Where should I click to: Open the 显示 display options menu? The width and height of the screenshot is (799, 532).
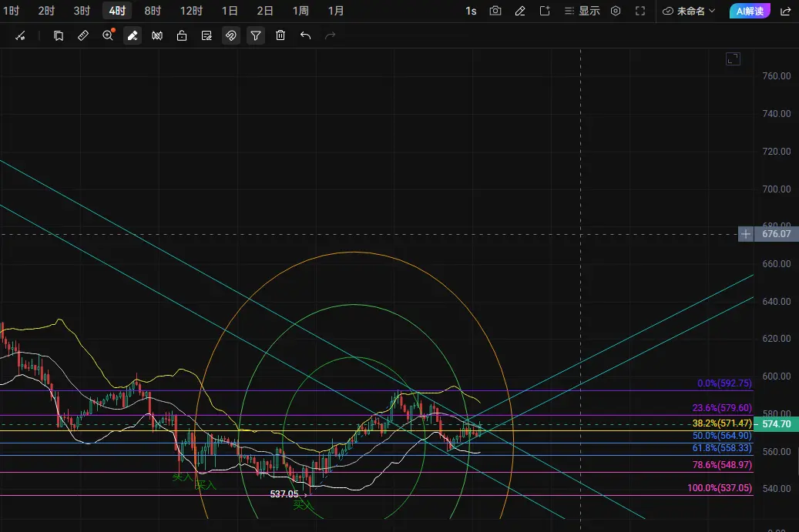click(x=582, y=11)
